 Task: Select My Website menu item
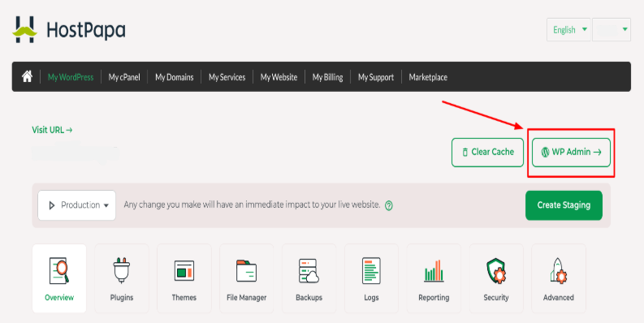[x=279, y=77]
